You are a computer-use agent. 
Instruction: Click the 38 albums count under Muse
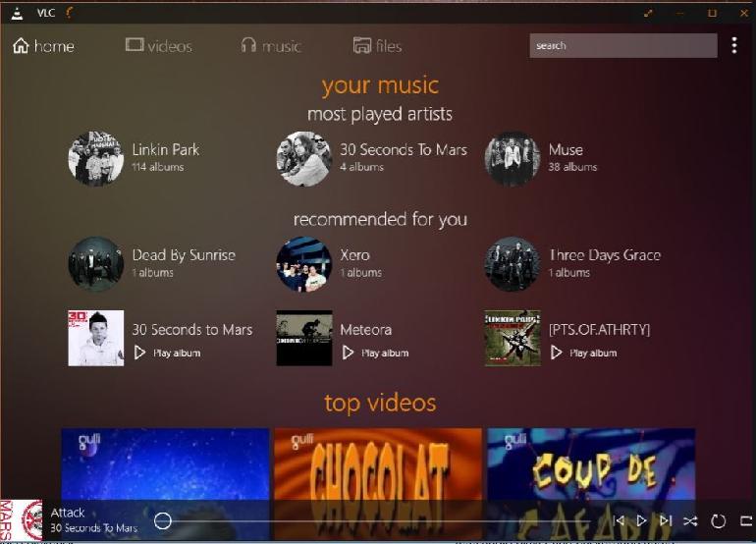pyautogui.click(x=572, y=167)
